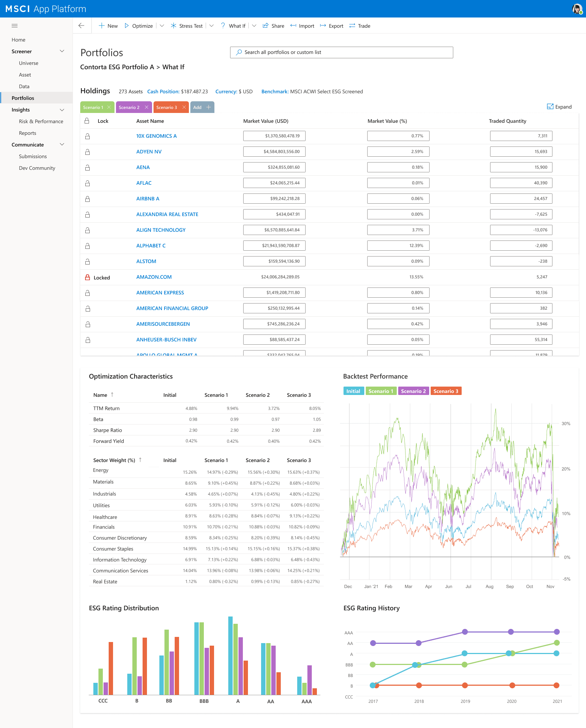The image size is (586, 728).
Task: Edit ADYEN NV market value field
Action: (274, 152)
